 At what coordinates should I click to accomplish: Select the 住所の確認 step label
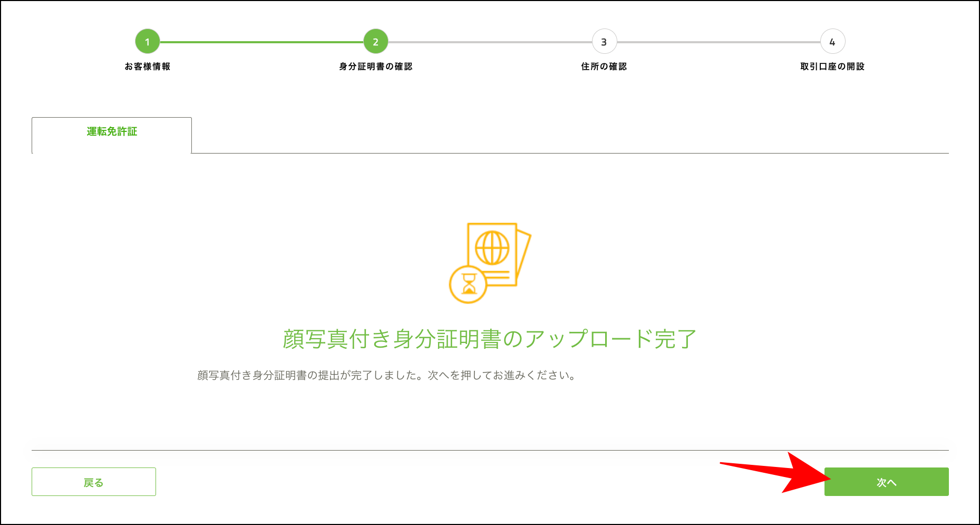[604, 66]
